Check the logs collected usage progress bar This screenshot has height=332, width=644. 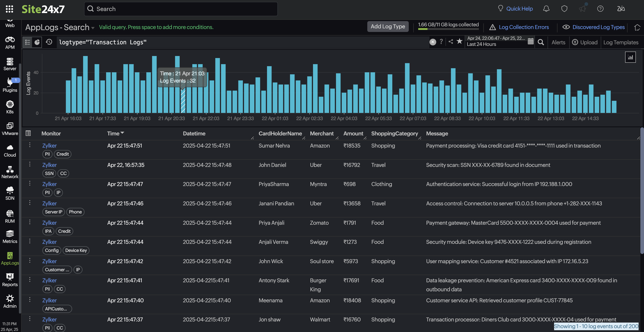tap(448, 29)
